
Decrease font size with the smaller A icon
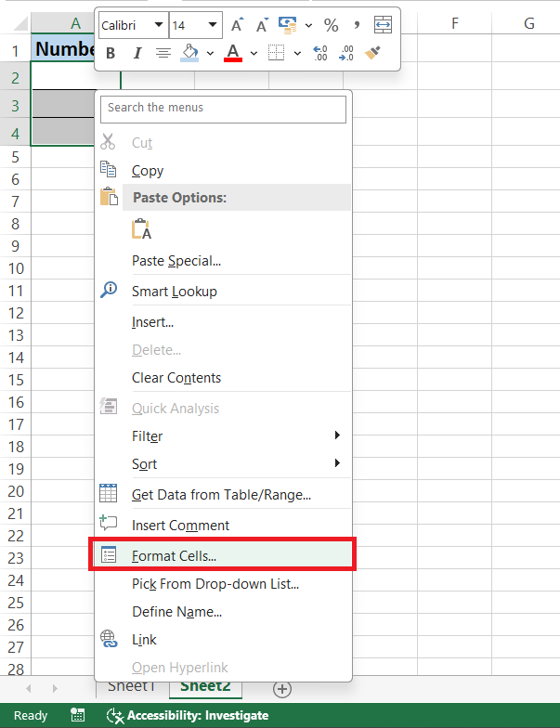(x=262, y=24)
